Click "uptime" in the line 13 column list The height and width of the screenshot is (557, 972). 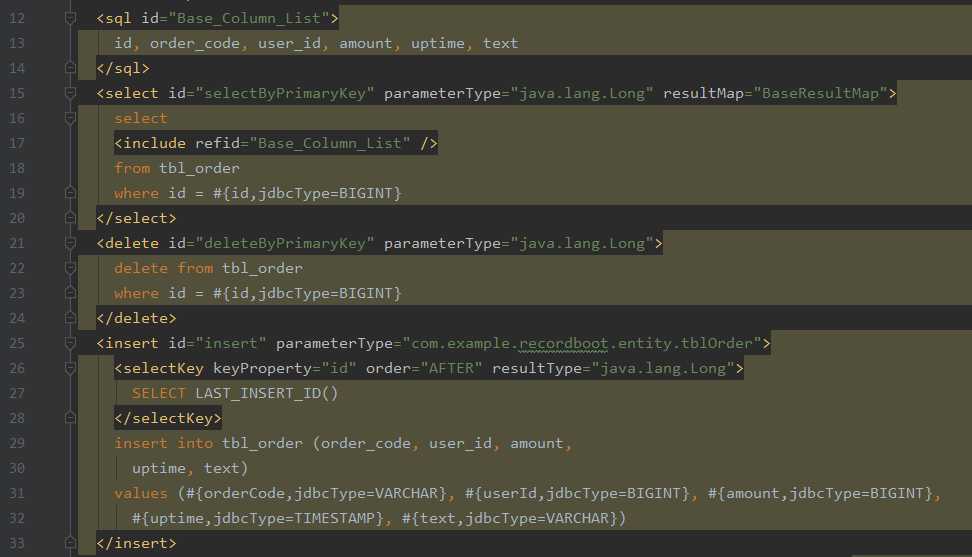tap(438, 43)
